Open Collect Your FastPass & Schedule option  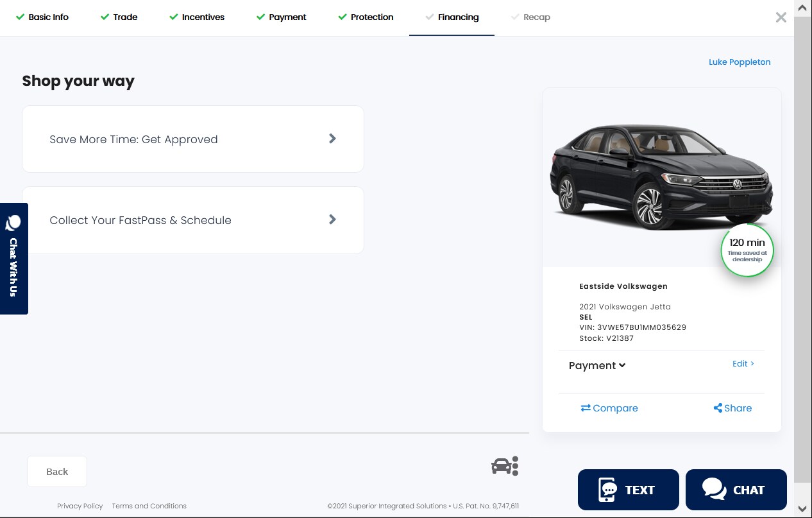193,220
